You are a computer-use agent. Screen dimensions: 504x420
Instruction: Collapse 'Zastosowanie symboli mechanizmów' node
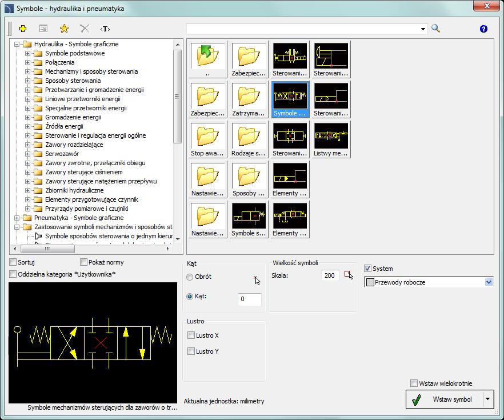pyautogui.click(x=17, y=227)
